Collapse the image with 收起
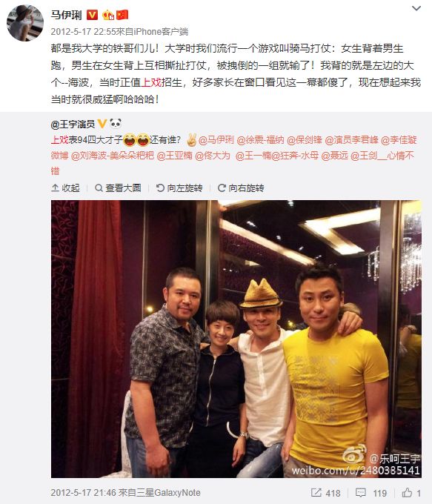 pos(65,188)
